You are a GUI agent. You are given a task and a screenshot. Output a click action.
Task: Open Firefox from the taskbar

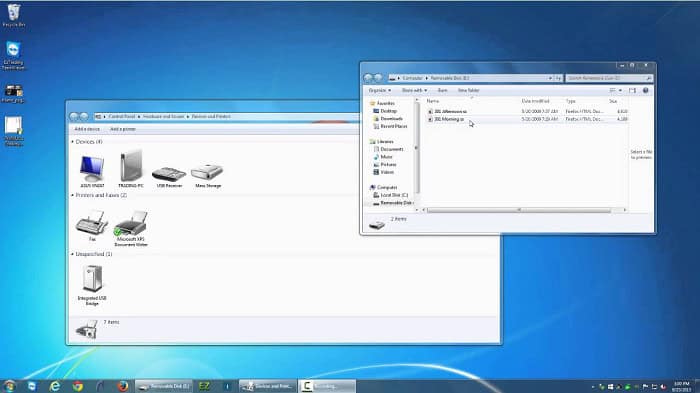tap(123, 386)
